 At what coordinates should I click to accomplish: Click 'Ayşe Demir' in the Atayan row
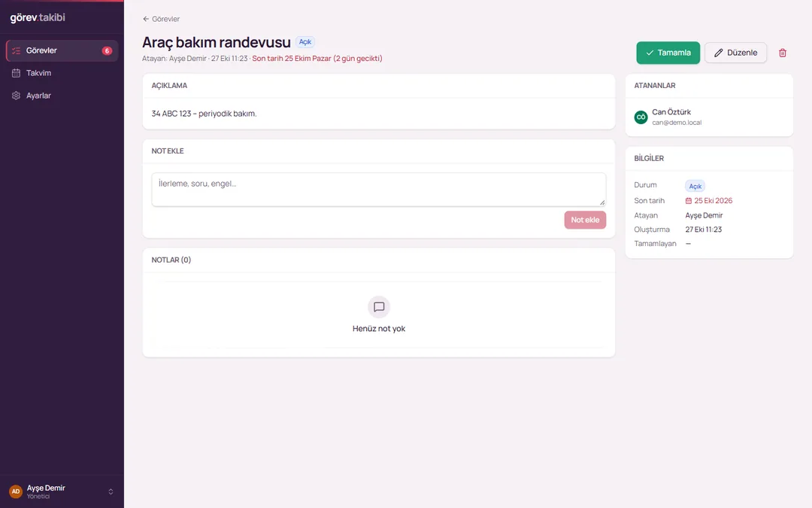pyautogui.click(x=704, y=216)
